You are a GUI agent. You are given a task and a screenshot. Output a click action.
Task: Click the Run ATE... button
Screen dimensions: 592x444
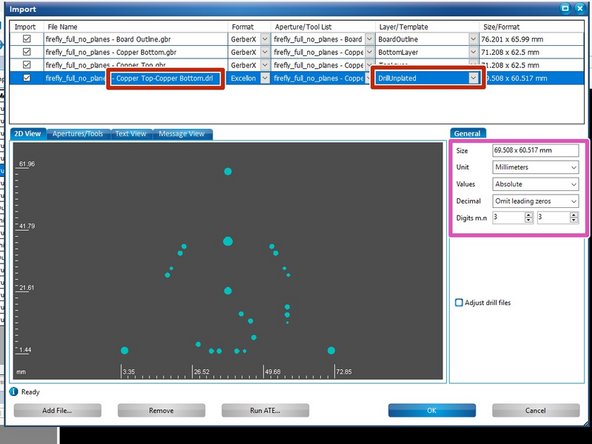265,410
